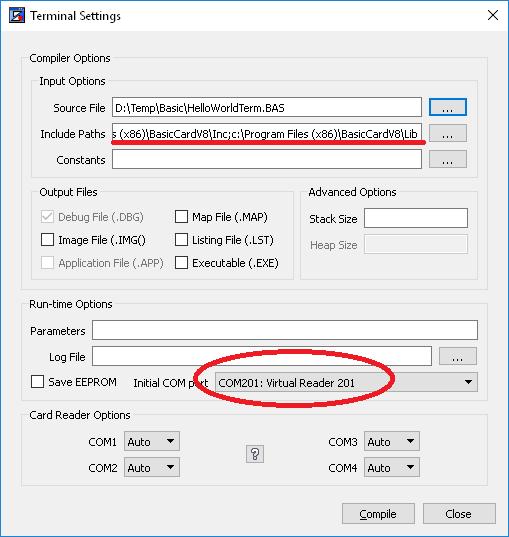
Task: Open the COM3 Auto dropdown
Action: pos(392,441)
